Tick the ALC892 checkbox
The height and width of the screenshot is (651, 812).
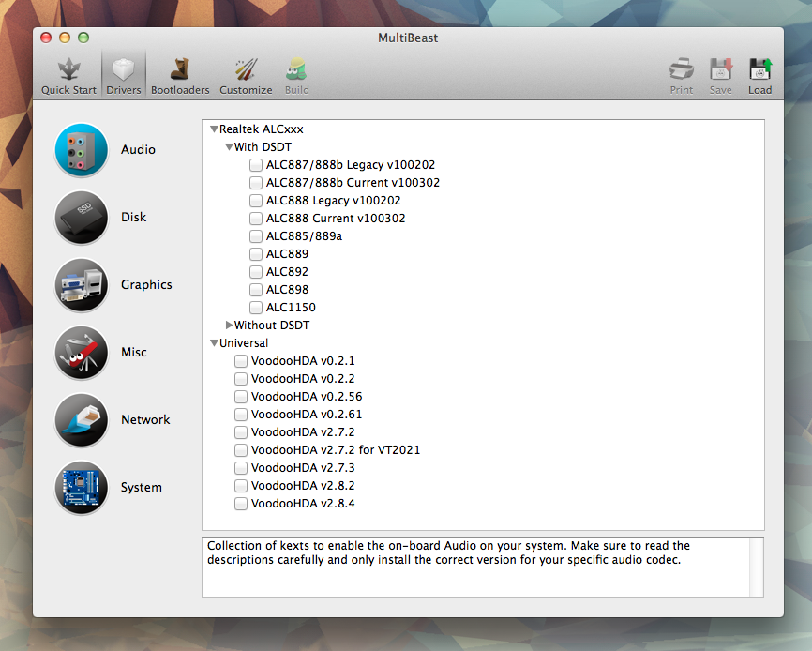click(x=256, y=272)
